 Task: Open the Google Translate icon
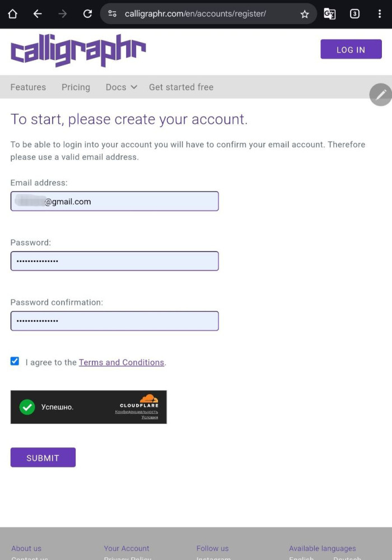(x=329, y=14)
